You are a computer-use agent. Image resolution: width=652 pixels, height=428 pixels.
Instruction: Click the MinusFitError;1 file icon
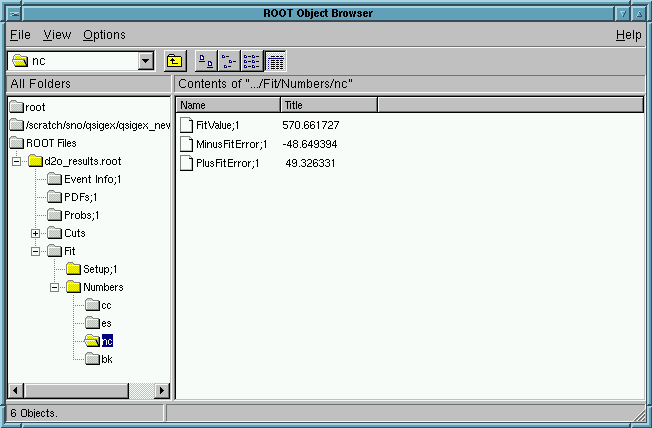point(186,144)
